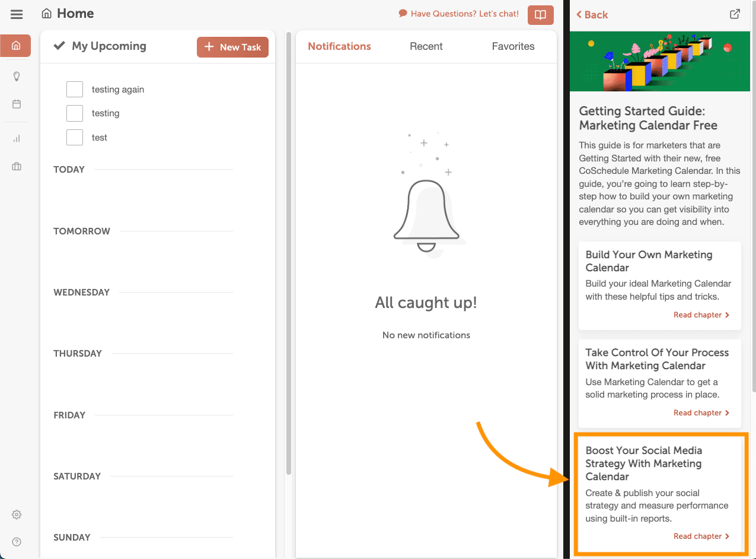Viewport: 756px width, 559px height.
Task: Read chapter on Take Control Of Your Process
Action: [x=701, y=413]
